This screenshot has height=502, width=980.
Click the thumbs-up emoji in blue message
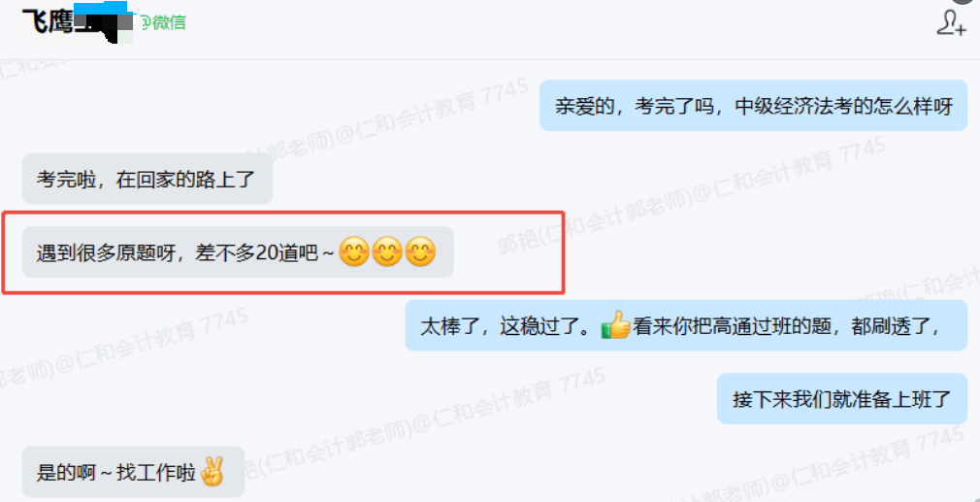tap(615, 325)
